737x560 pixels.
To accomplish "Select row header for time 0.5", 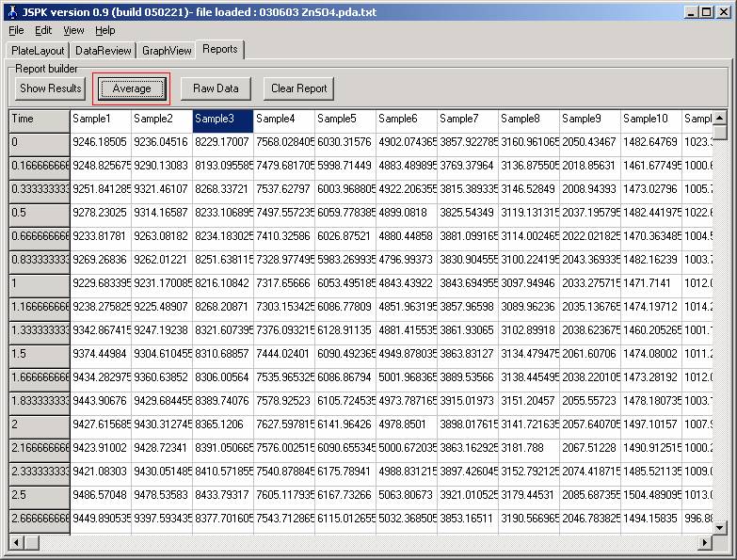I will pyautogui.click(x=40, y=216).
